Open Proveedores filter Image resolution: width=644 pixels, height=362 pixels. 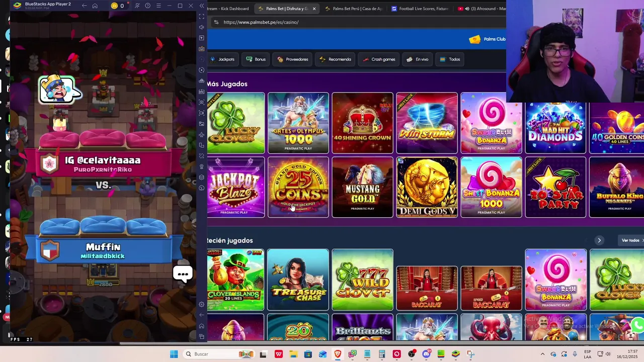tap(292, 59)
